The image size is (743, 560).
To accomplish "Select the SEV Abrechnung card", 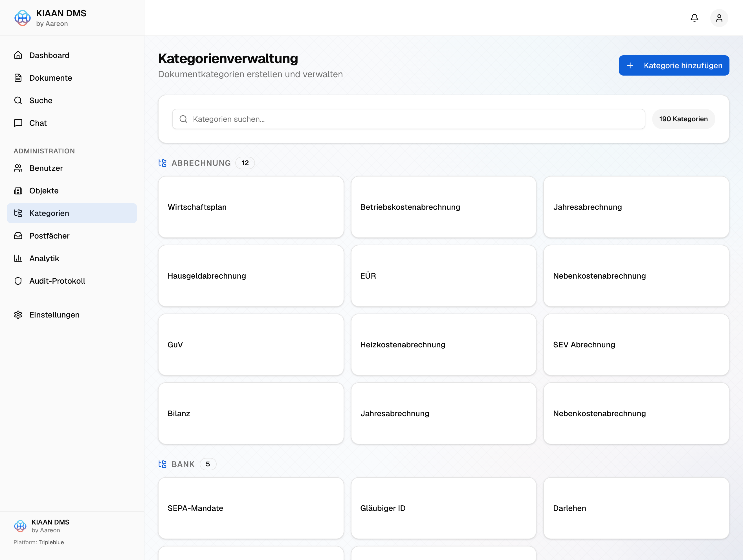I will 636,345.
